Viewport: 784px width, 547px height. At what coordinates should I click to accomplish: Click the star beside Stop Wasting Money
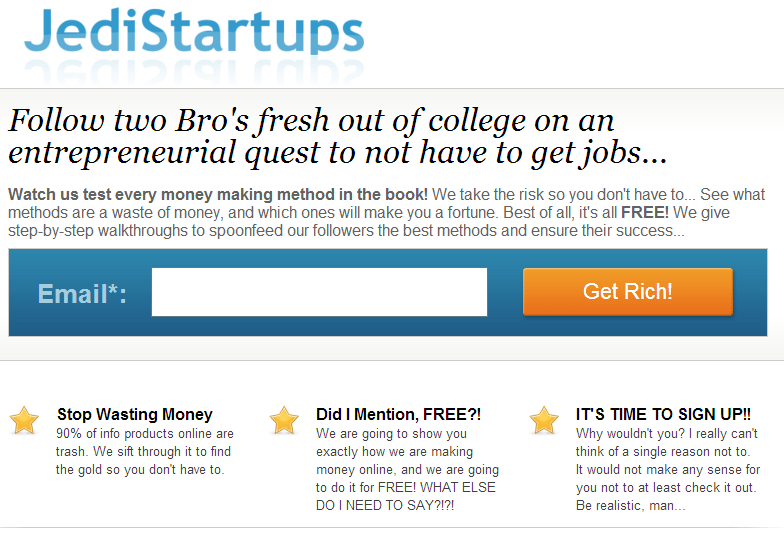(24, 420)
